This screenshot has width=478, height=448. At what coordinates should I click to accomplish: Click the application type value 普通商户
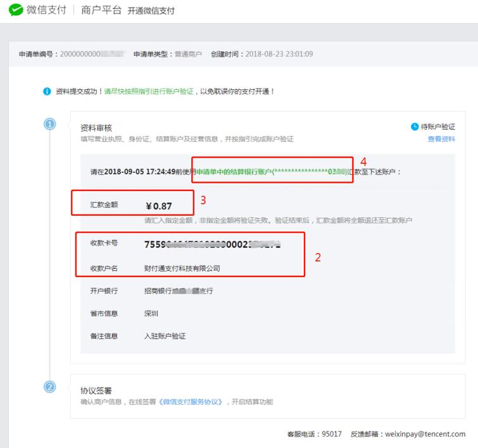[188, 54]
